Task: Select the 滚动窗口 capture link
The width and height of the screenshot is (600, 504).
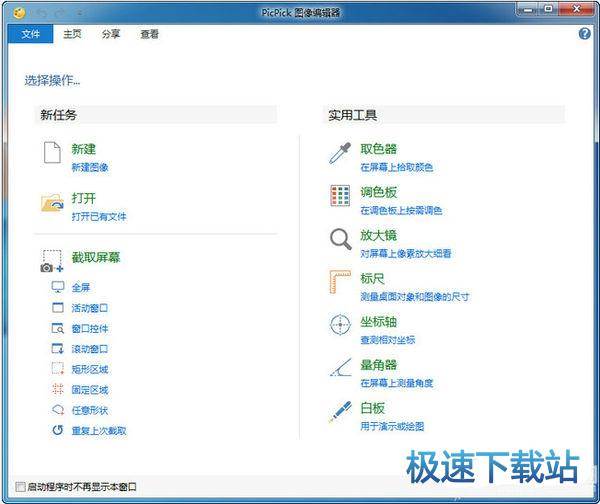Action: (90, 349)
